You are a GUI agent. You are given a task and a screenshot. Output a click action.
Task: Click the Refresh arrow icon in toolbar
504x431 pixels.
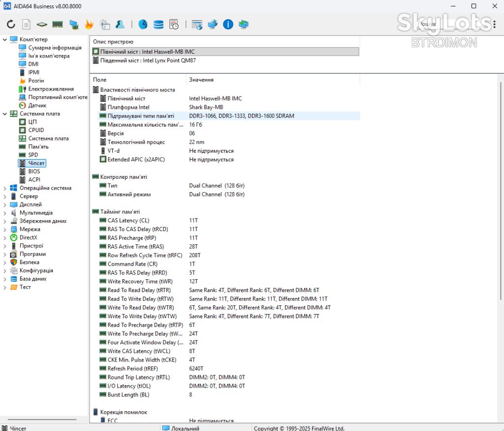tap(11, 24)
